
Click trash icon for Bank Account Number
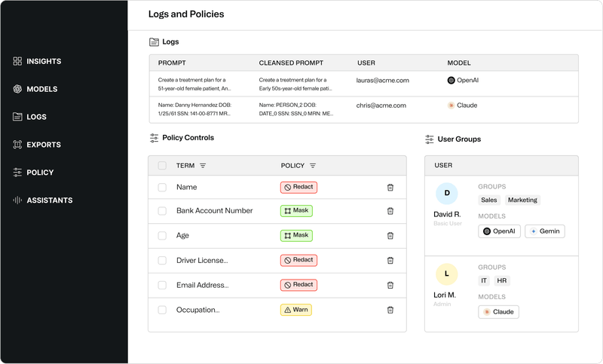point(390,211)
